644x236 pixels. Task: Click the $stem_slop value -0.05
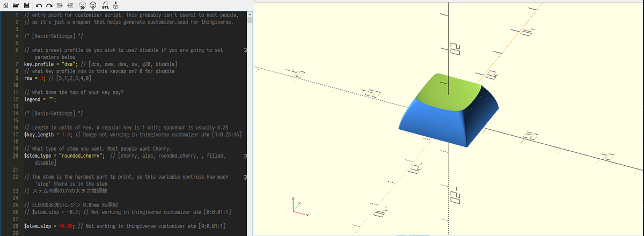[x=67, y=226]
